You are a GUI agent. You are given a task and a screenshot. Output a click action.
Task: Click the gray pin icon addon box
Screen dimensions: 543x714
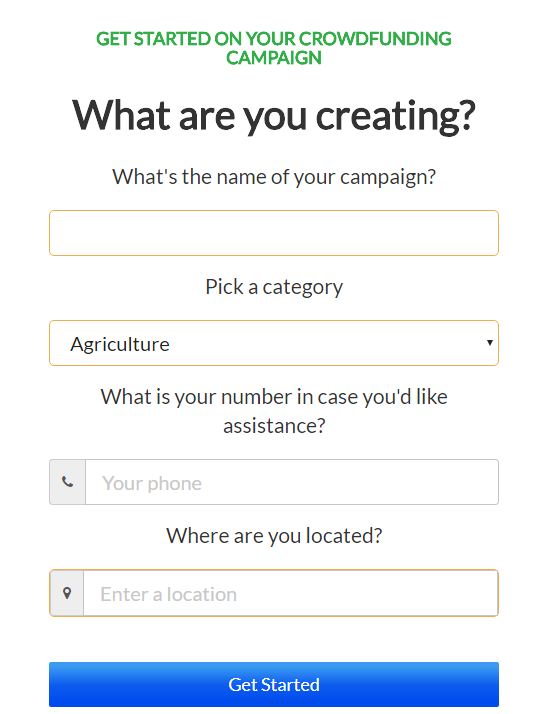click(x=67, y=593)
